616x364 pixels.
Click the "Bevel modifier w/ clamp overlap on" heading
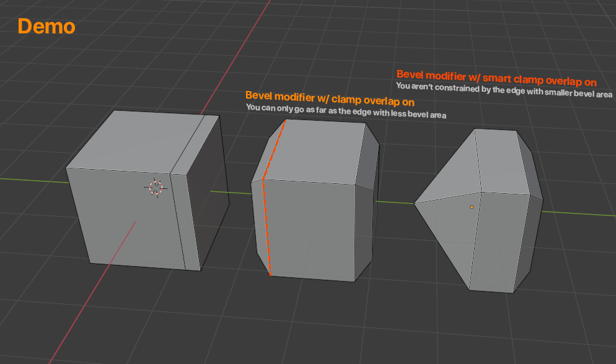[x=330, y=98]
